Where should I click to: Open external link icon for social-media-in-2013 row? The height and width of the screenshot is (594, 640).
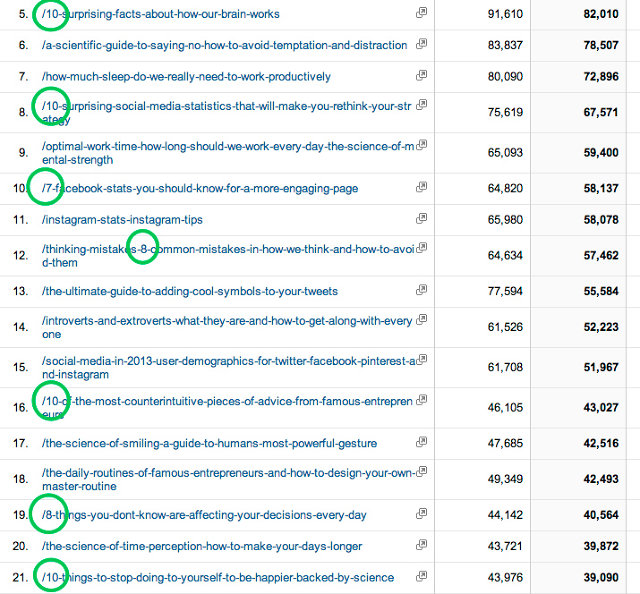(422, 360)
